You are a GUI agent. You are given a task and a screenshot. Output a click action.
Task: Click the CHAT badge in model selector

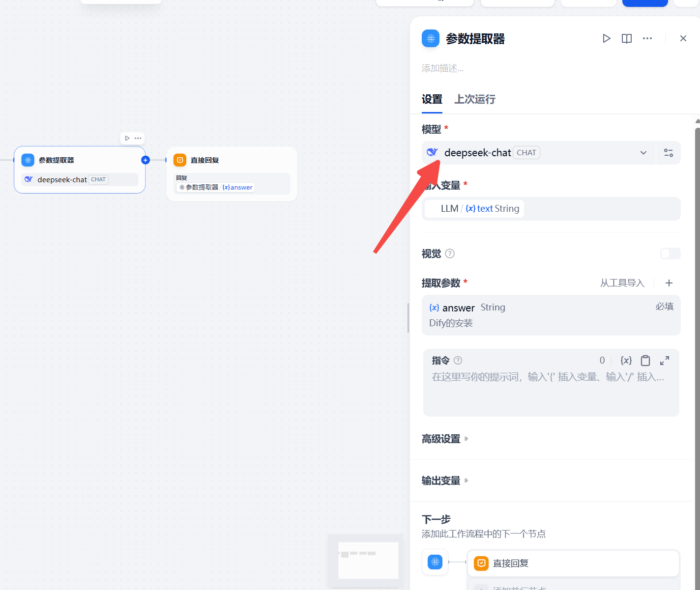526,153
